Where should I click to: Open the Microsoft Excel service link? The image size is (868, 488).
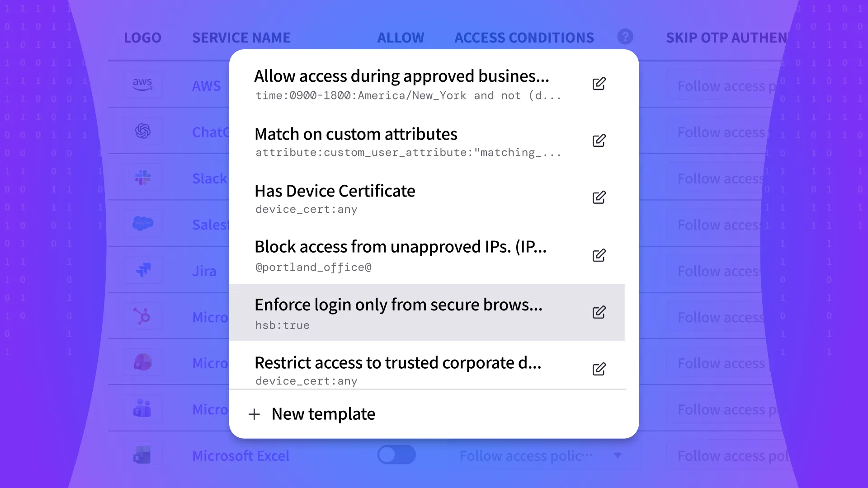[x=241, y=455]
